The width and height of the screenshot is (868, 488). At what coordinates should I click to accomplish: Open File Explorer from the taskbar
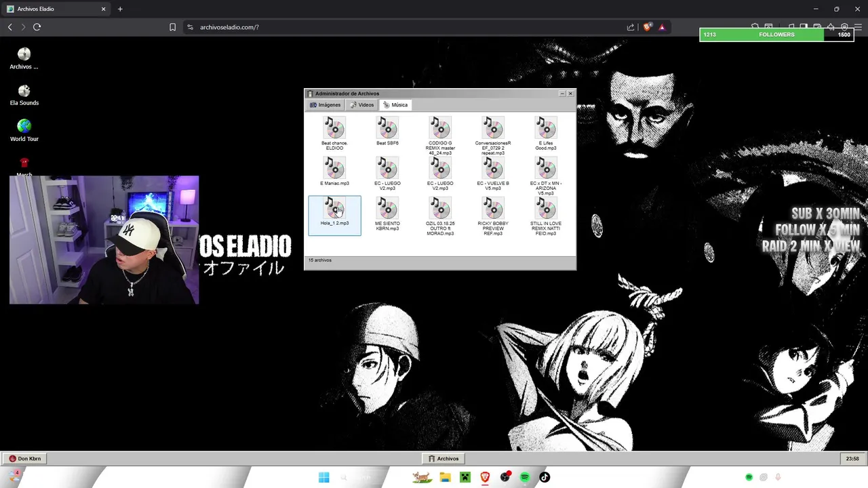click(x=445, y=477)
